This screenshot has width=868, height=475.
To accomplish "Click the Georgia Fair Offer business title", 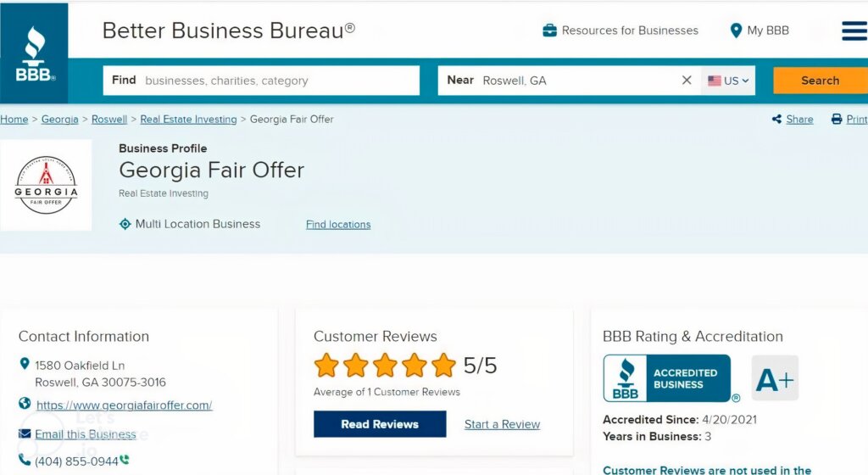I will [211, 170].
